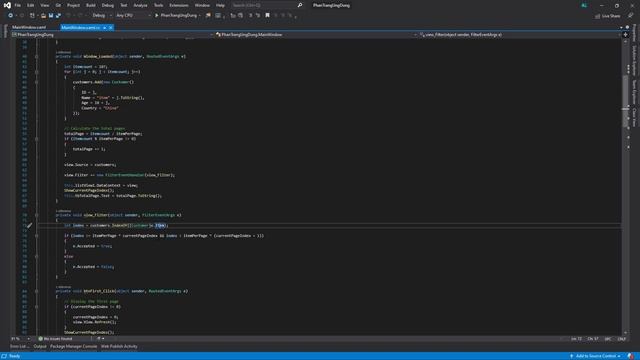Open the Project menu
Screen dimensions: 640x360
tap(73, 5)
